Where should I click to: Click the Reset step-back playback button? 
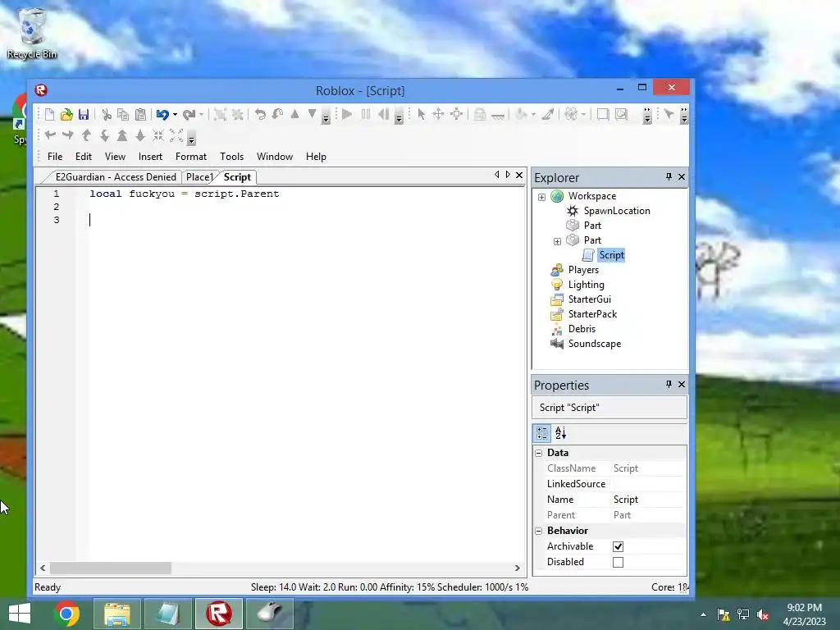click(384, 114)
